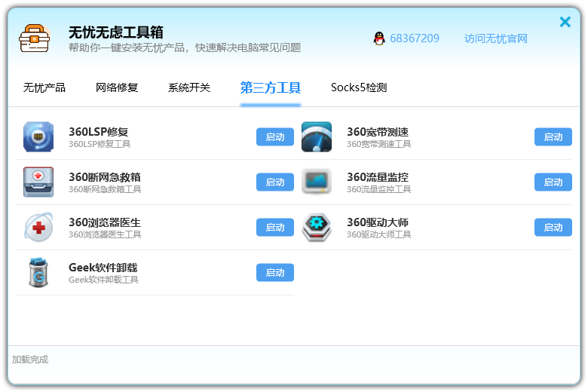Click the QQ penguin icon
Image resolution: width=588 pixels, height=392 pixels.
click(379, 38)
